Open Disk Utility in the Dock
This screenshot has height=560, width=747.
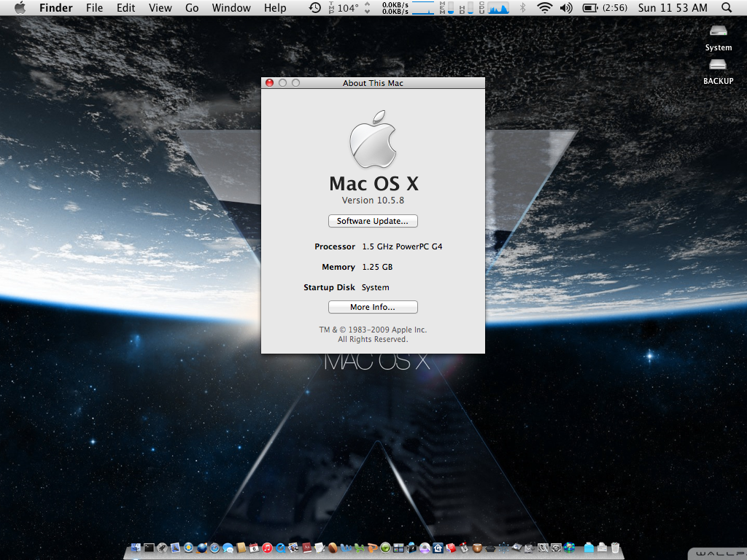pyautogui.click(x=529, y=548)
